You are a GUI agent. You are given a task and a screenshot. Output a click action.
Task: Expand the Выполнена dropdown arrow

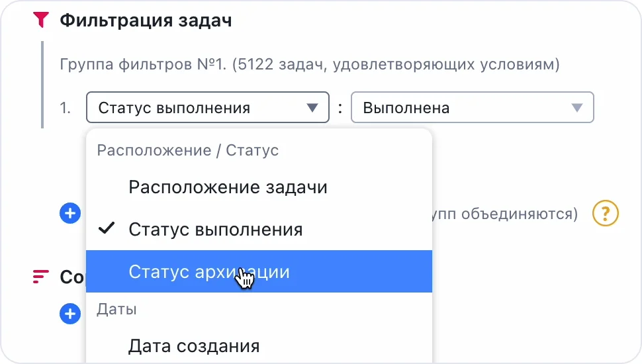(576, 108)
